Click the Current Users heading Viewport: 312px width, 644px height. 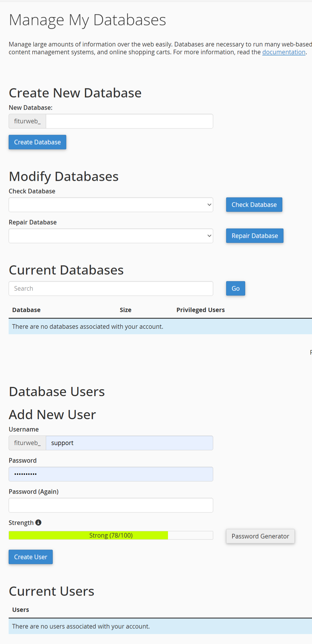pyautogui.click(x=52, y=591)
